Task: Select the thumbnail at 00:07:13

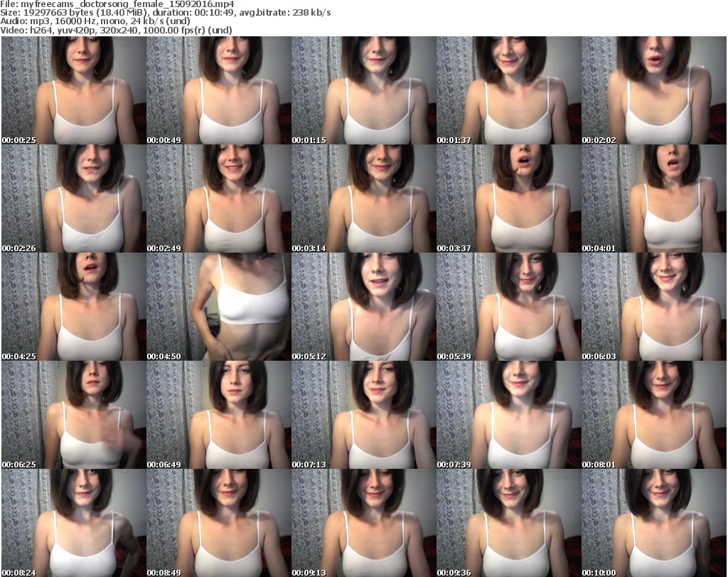Action: tap(363, 415)
